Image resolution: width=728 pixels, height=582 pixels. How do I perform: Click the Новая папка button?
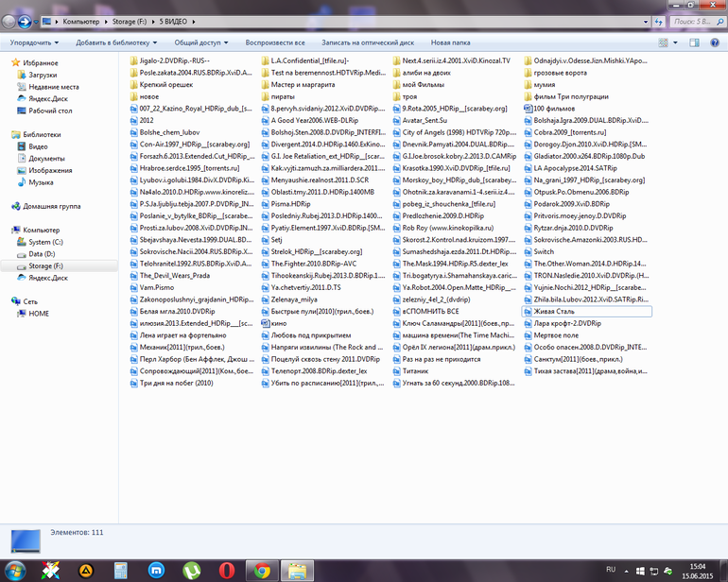pyautogui.click(x=450, y=43)
